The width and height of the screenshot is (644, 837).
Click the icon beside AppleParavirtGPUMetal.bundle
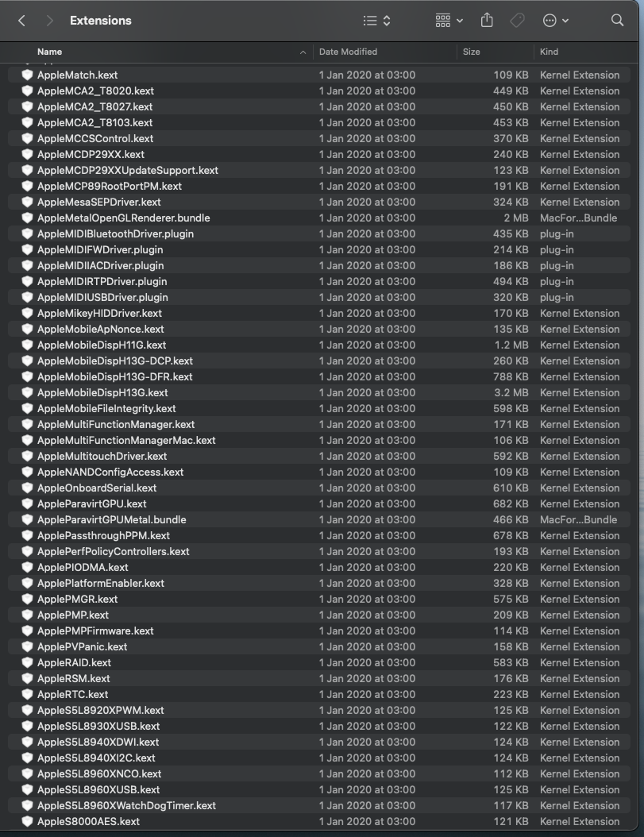coord(27,519)
